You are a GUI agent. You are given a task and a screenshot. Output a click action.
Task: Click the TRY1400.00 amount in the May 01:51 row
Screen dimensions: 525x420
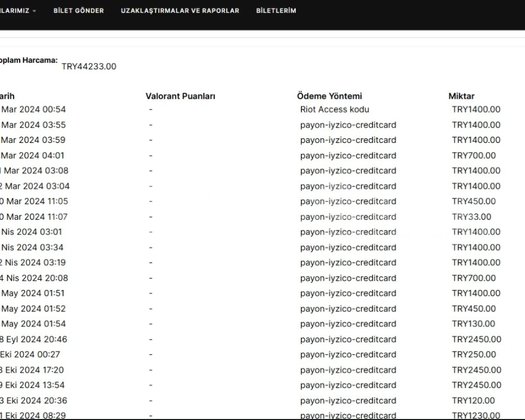476,293
